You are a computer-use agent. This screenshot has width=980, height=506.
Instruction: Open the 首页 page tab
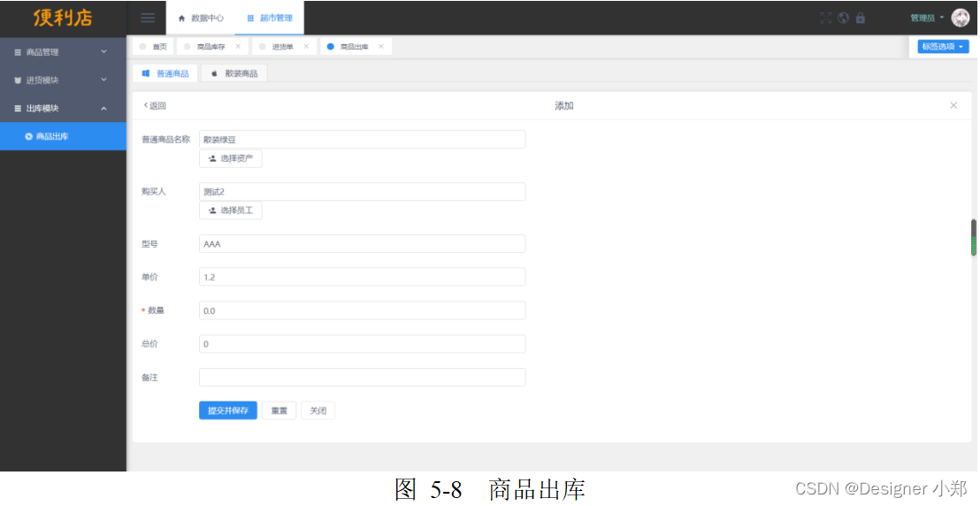(x=153, y=46)
